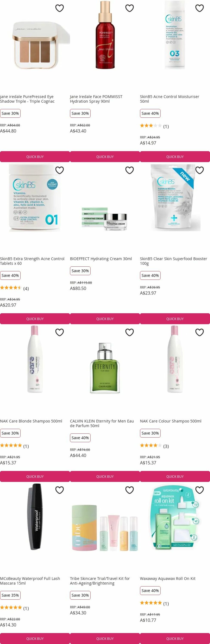
Task: Toggle wishlist heart for Waxaway Aquawax Kit
Action: [x=199, y=490]
